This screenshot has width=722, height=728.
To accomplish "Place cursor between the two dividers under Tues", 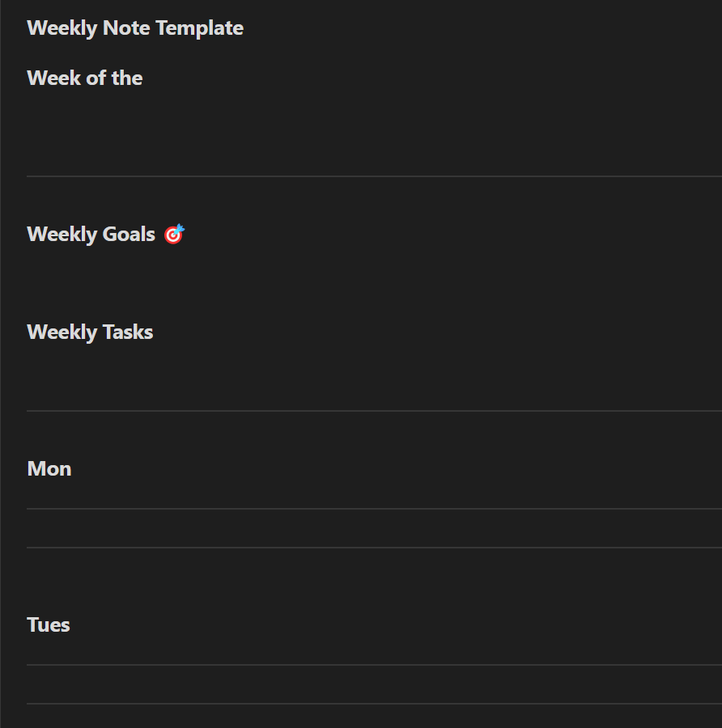I will click(x=243, y=684).
